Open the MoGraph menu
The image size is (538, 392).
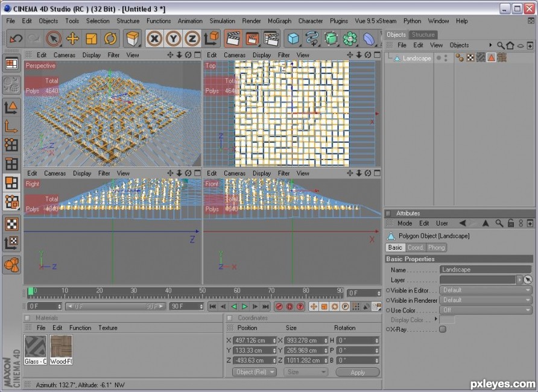279,21
